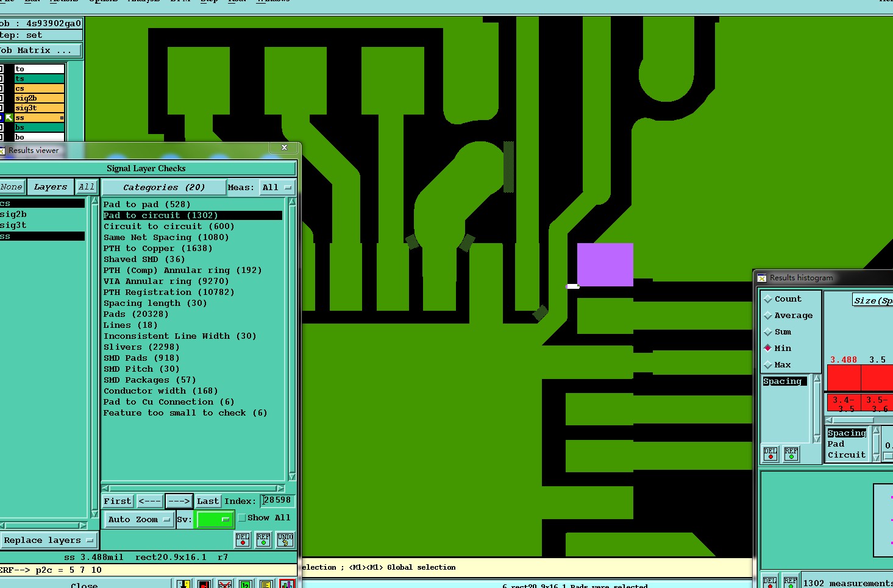Open the histogram chart icon at bottom

click(x=287, y=584)
